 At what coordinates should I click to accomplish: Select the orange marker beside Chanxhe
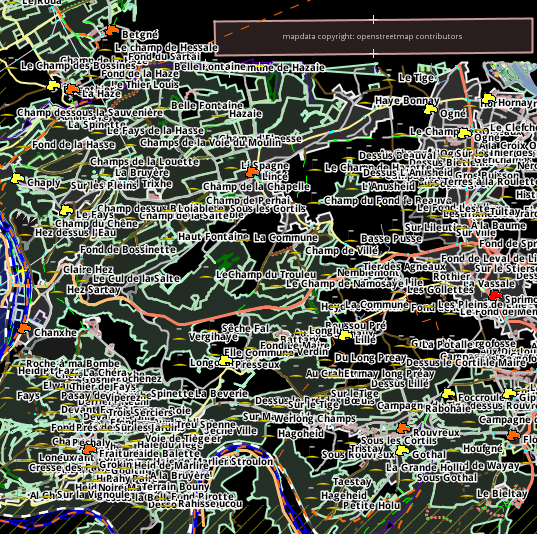click(x=24, y=328)
